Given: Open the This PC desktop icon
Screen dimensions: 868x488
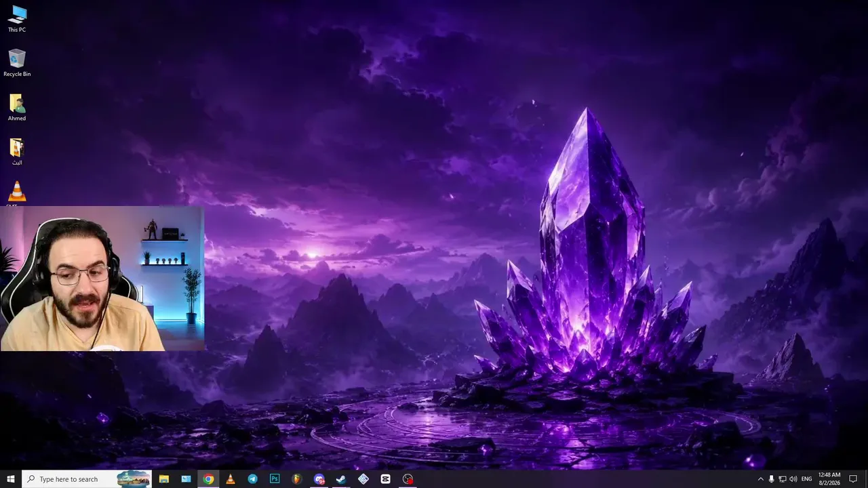Looking at the screenshot, I should pyautogui.click(x=17, y=18).
